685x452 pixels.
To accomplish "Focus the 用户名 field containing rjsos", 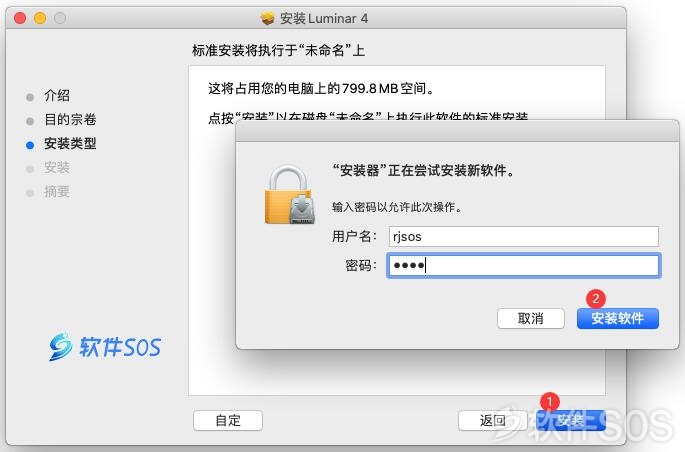I will 523,236.
